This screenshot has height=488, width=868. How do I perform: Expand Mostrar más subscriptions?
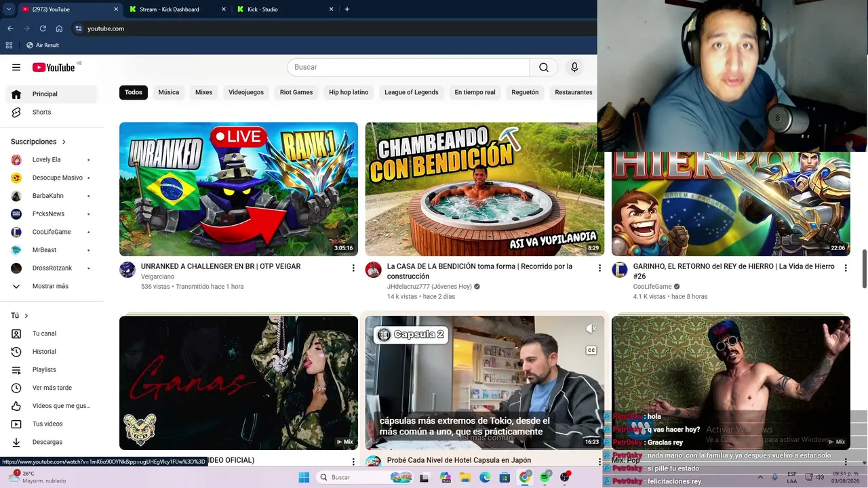[49, 286]
